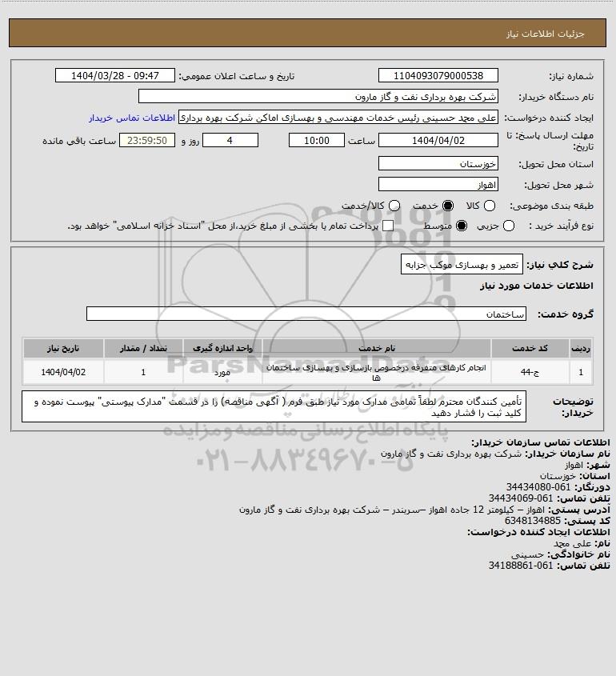Click the اطلاعات ایجاد کننده درخواست heading
The height and width of the screenshot is (676, 616).
[539, 532]
